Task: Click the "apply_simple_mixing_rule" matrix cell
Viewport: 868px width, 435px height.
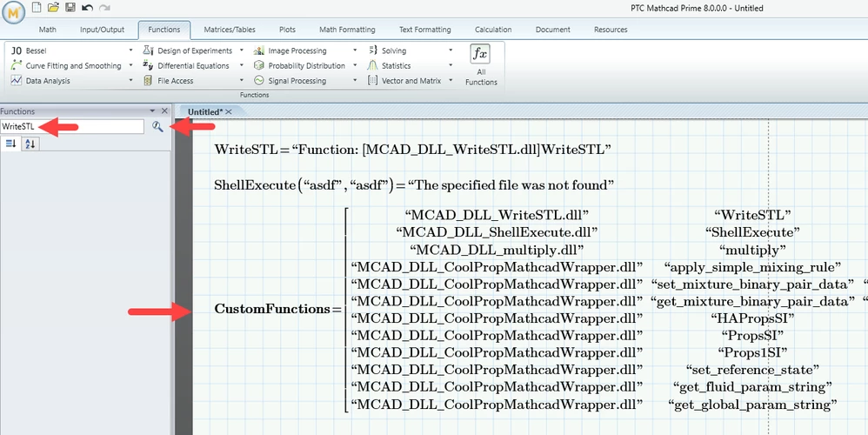Action: click(752, 267)
